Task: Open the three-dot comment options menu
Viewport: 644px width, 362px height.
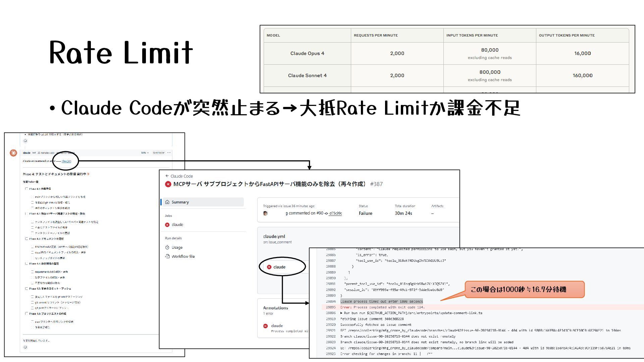Action: [169, 153]
